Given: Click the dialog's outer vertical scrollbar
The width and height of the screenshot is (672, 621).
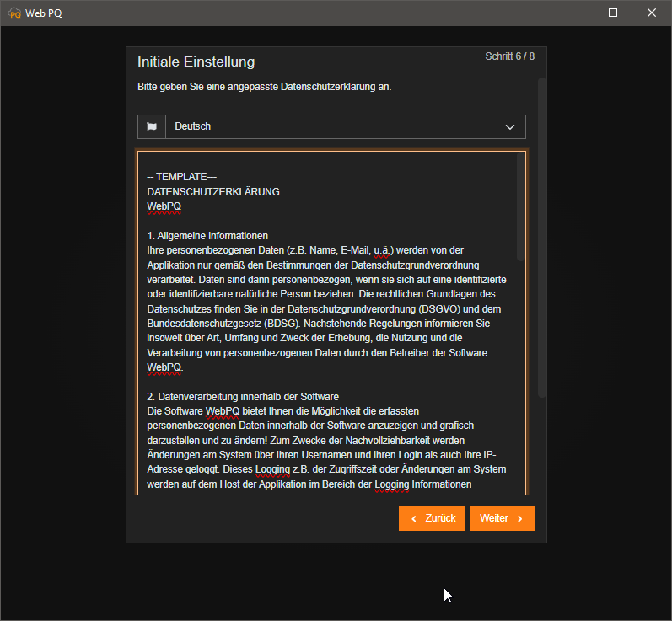Looking at the screenshot, I should point(542,236).
